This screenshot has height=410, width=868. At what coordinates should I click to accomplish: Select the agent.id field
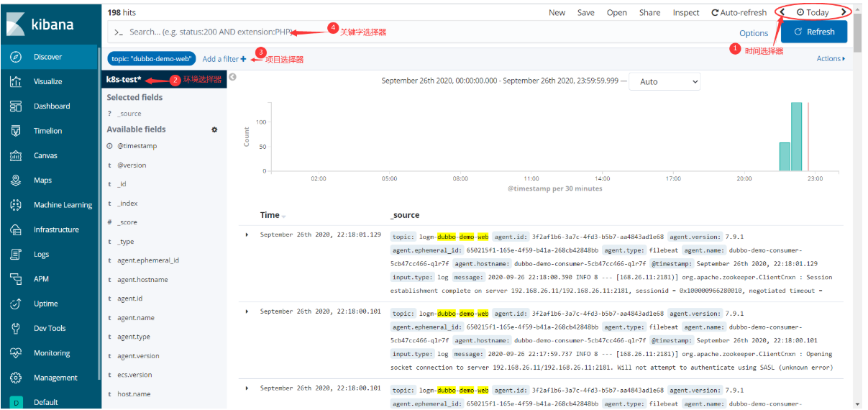[x=129, y=299]
